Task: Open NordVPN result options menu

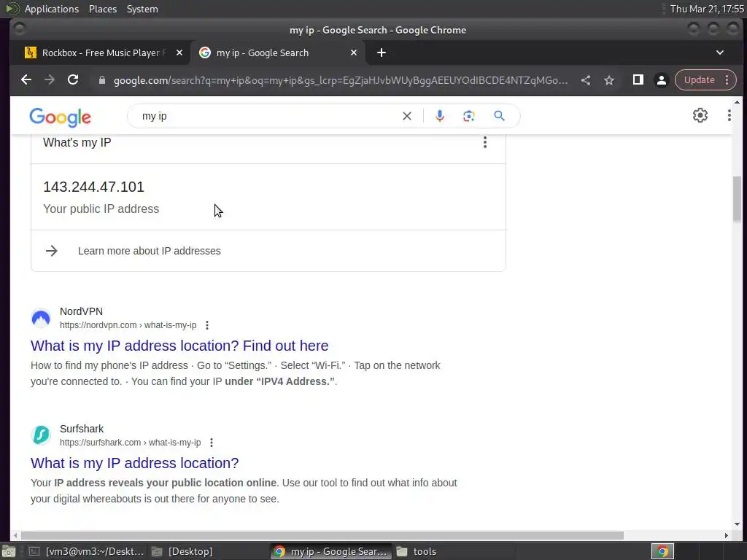Action: (x=206, y=325)
